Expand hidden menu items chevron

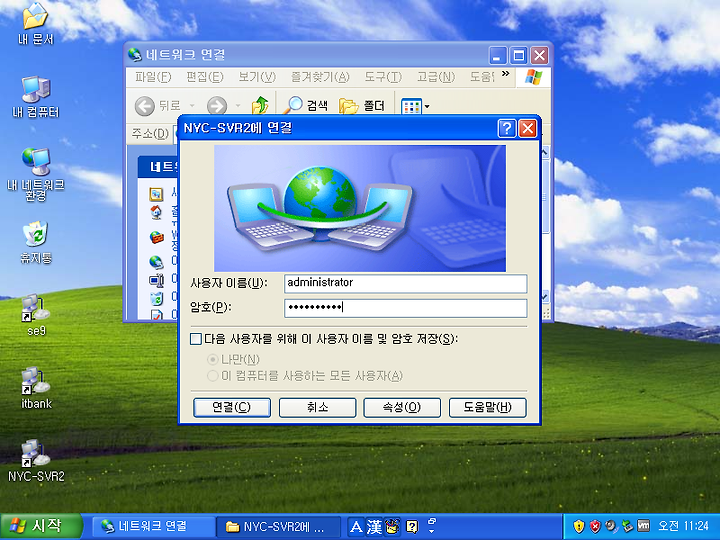pos(506,73)
